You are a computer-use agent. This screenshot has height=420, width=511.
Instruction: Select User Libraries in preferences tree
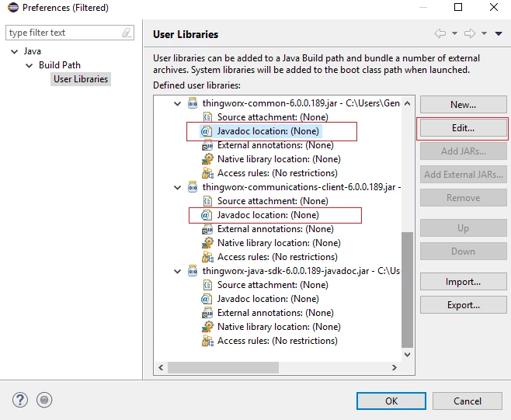click(x=81, y=79)
